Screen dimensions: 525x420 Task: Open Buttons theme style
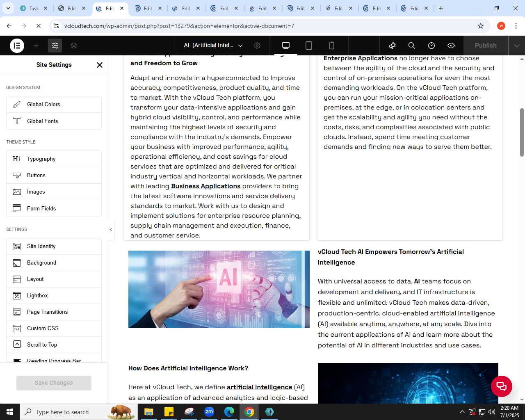coord(54,176)
